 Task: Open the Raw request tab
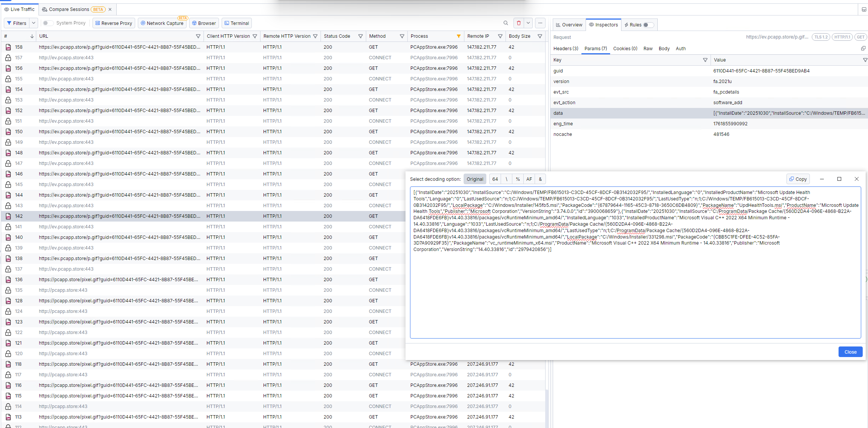tap(648, 49)
